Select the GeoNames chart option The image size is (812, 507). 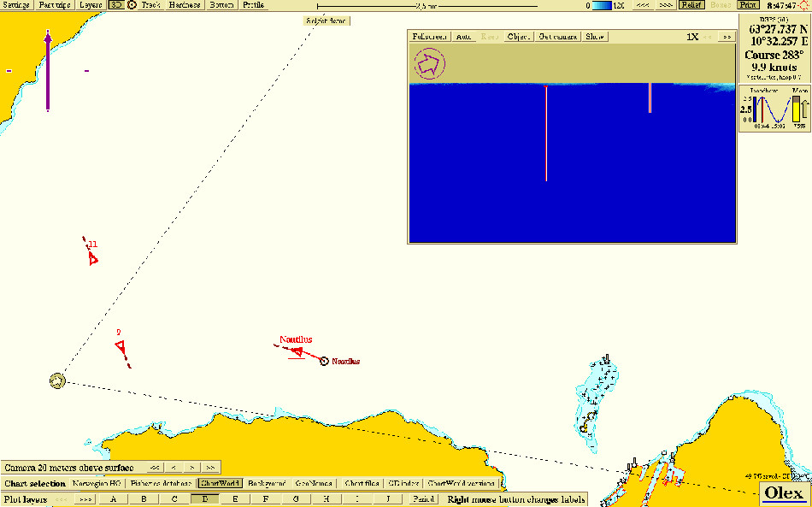coord(314,484)
